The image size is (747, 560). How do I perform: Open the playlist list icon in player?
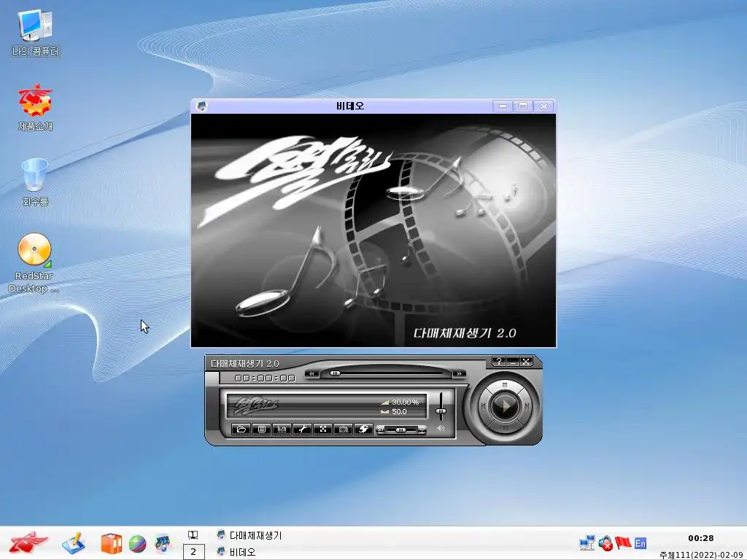pyautogui.click(x=262, y=429)
